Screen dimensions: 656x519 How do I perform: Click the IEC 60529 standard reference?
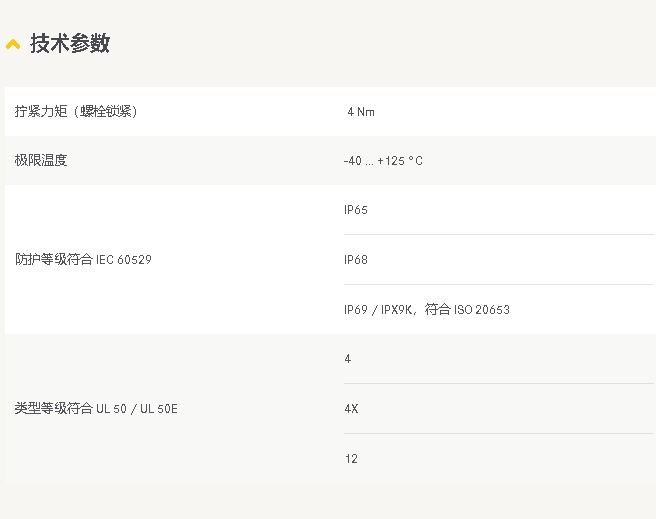[124, 260]
